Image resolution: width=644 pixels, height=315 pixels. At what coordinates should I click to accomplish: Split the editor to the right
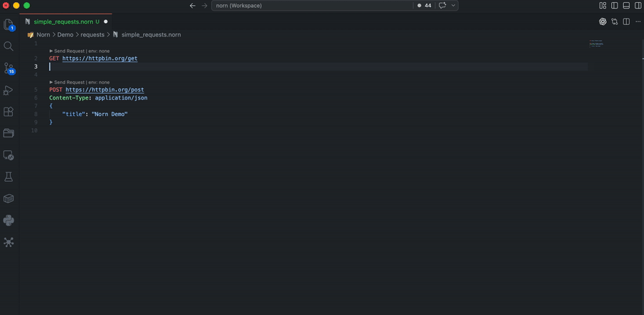(626, 21)
